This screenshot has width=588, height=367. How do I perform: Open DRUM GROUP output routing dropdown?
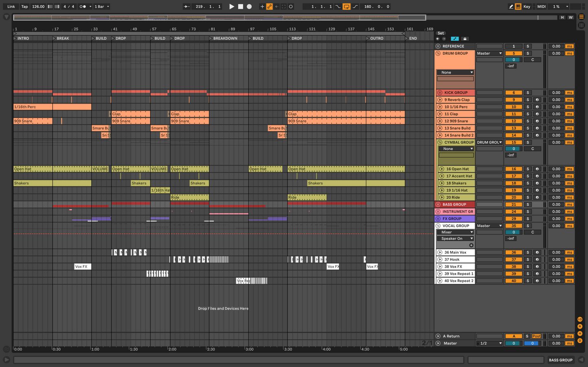click(490, 54)
